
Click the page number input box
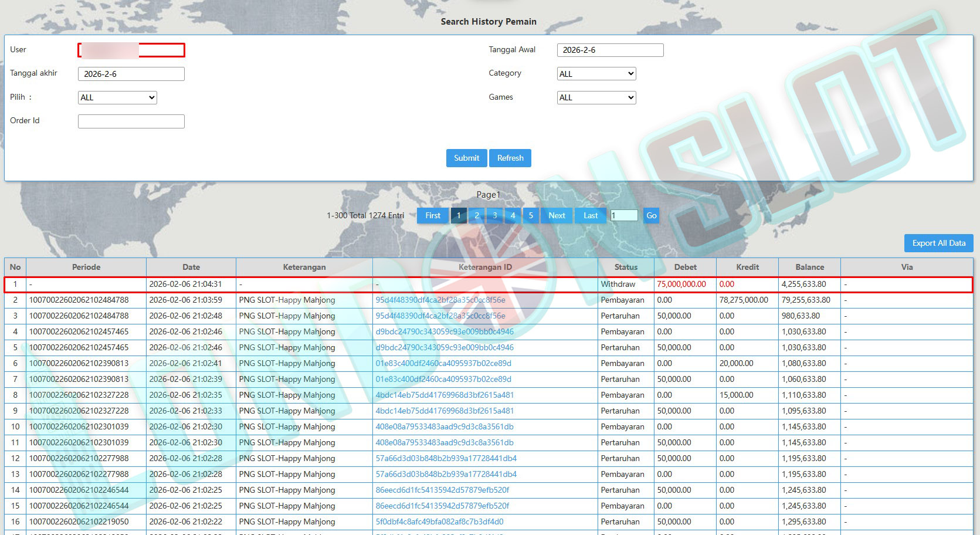click(x=624, y=215)
